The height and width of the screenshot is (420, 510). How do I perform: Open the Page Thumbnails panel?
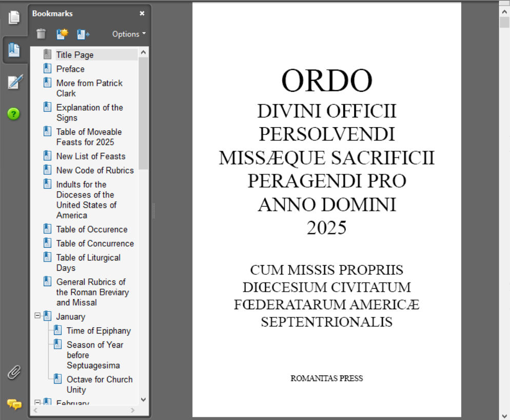point(14,17)
